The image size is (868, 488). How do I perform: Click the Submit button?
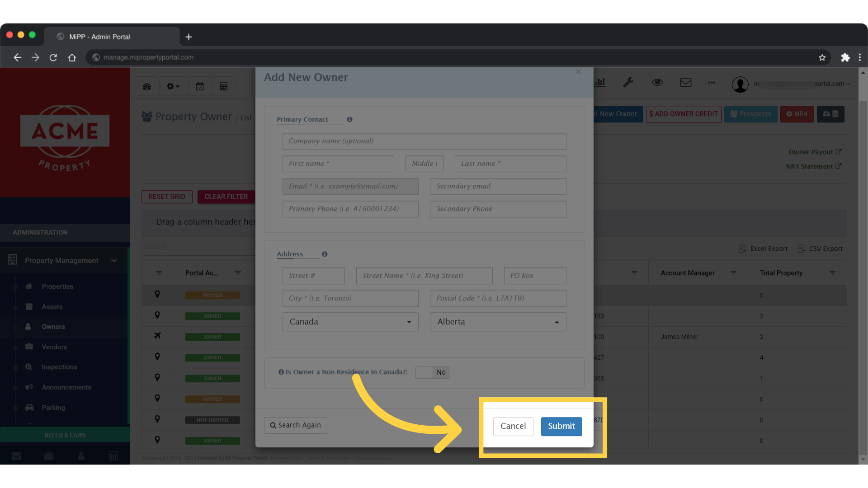point(561,426)
